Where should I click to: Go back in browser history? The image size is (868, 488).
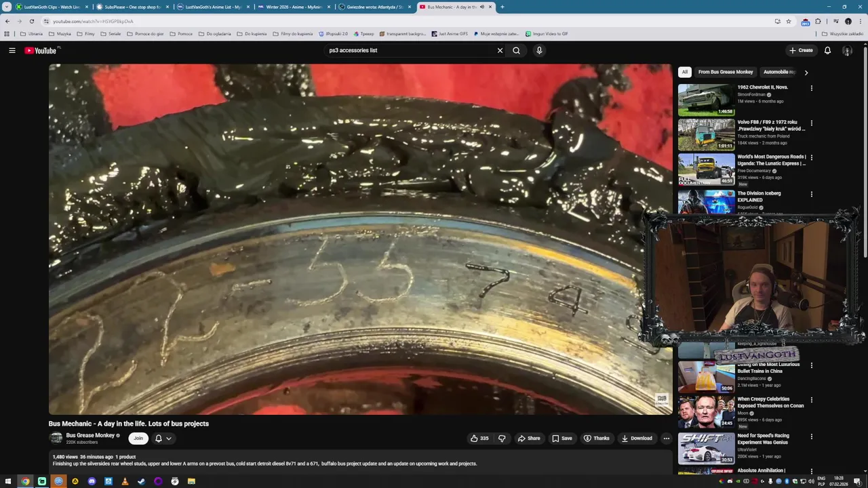coord(7,21)
